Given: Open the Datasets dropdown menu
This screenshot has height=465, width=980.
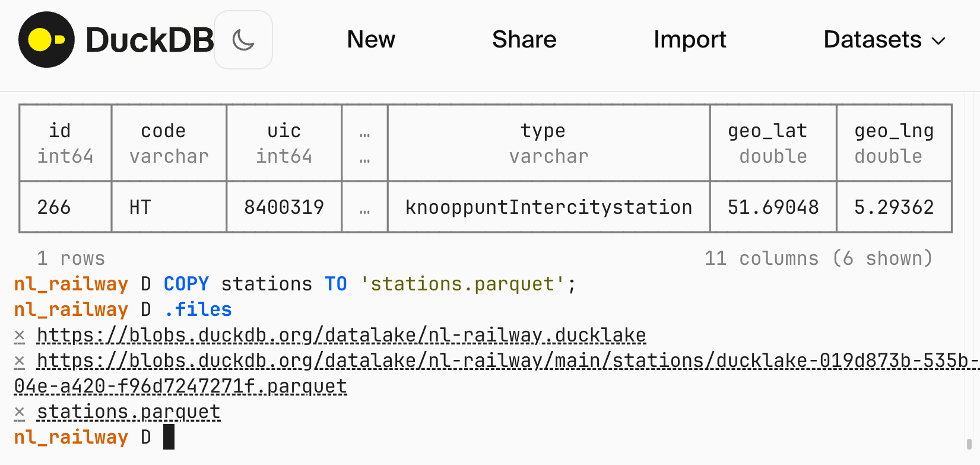Looking at the screenshot, I should pos(884,40).
